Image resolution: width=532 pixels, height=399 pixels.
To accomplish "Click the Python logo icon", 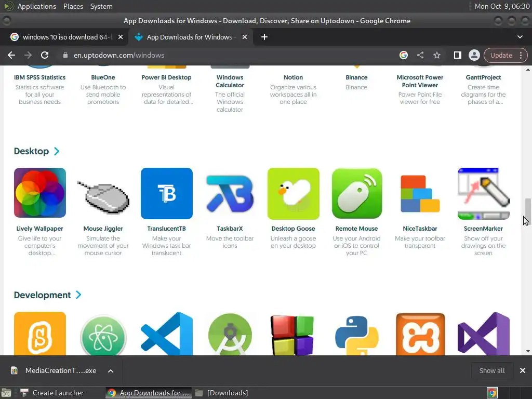I will click(356, 335).
